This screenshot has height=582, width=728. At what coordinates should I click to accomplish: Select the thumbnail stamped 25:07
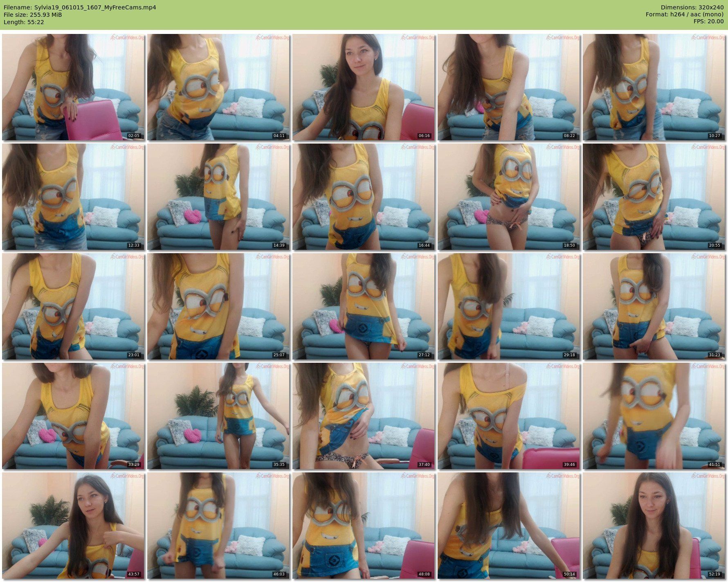coord(218,306)
